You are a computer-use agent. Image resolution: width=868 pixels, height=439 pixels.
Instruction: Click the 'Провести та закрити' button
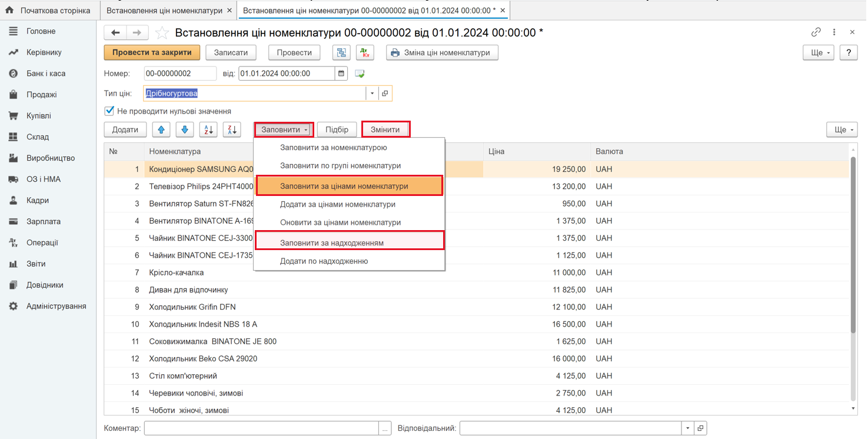tap(152, 52)
